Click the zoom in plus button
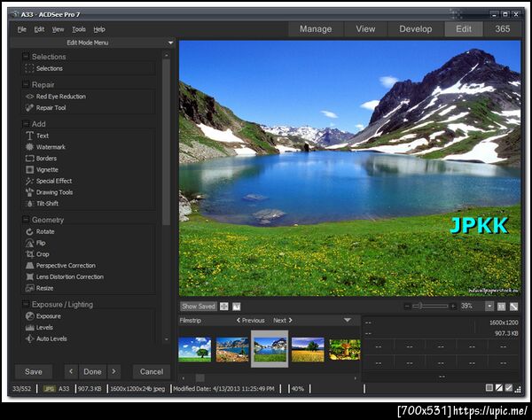This screenshot has width=532, height=420. coord(453,307)
